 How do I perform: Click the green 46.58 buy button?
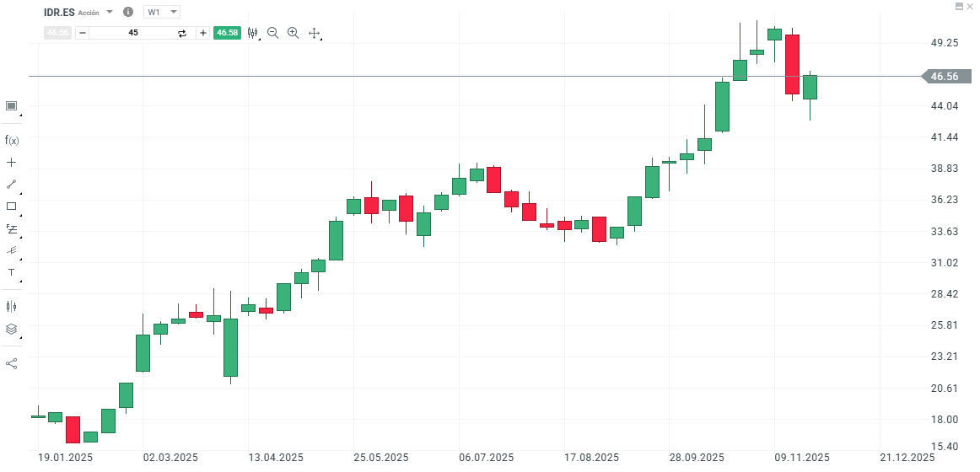pyautogui.click(x=228, y=33)
